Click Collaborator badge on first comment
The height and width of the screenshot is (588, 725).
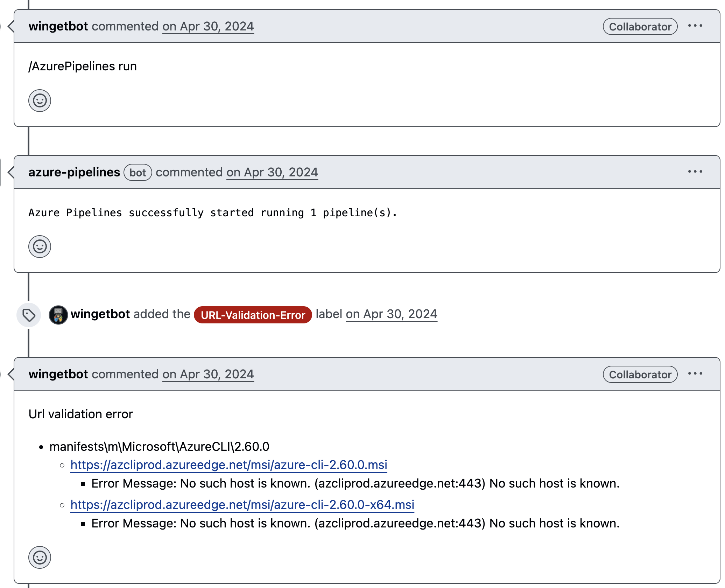(x=640, y=27)
